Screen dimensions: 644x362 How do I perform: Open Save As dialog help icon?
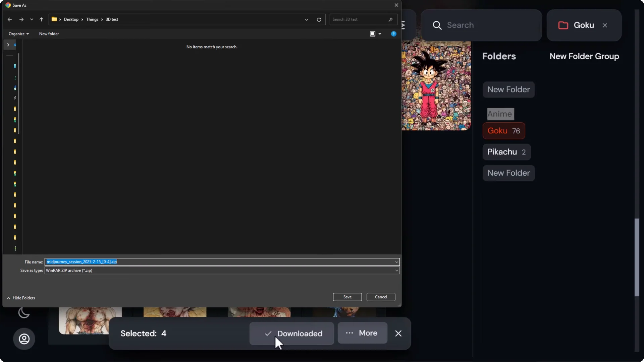click(x=393, y=34)
